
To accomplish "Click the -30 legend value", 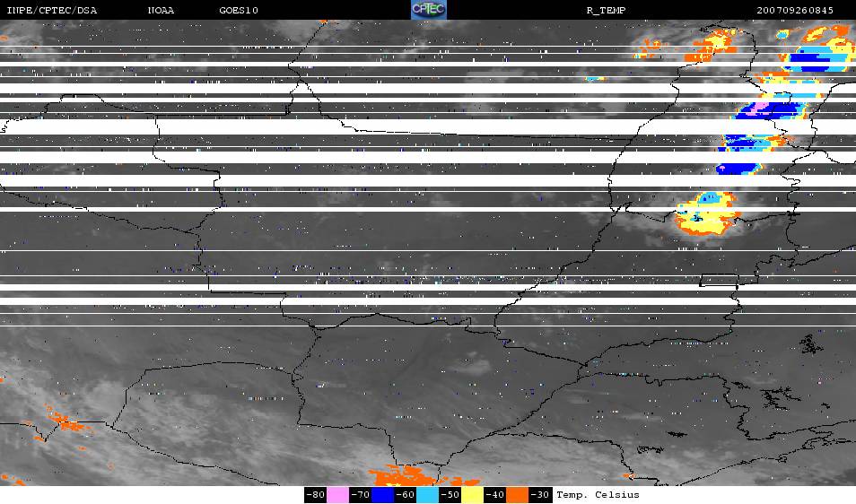I will 540,495.
